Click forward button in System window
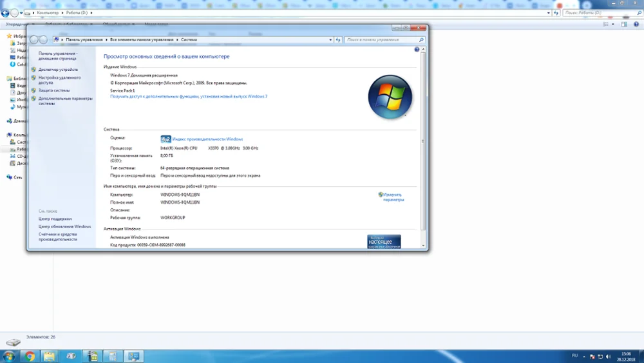 [x=43, y=40]
